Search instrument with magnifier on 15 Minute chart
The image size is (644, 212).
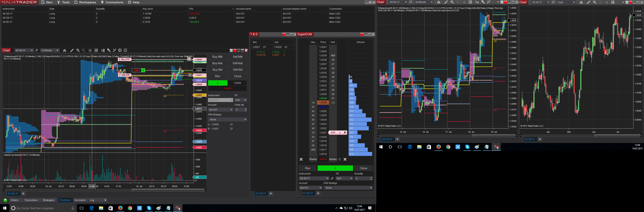(x=36, y=50)
